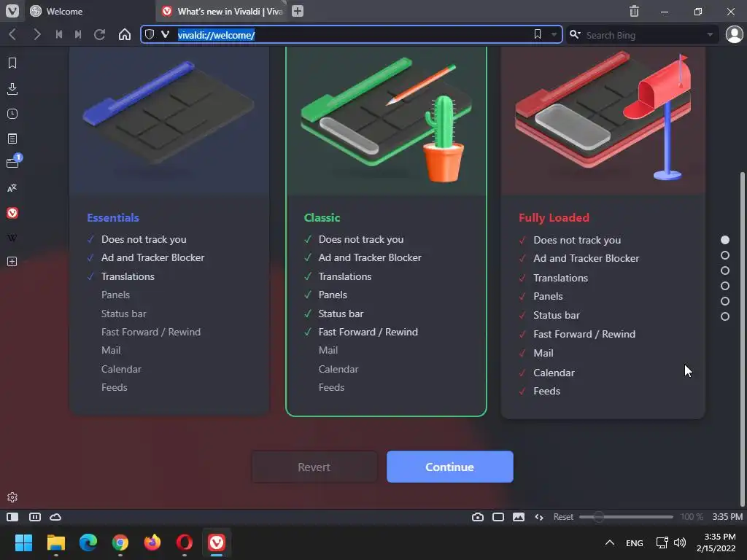
Task: Select the Classic layout card
Action: click(386, 231)
